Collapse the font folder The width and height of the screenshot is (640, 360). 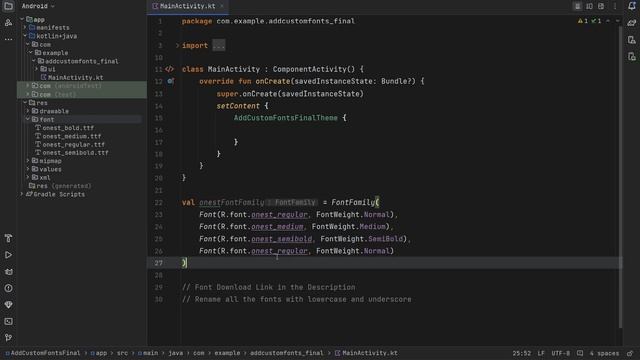[28, 119]
